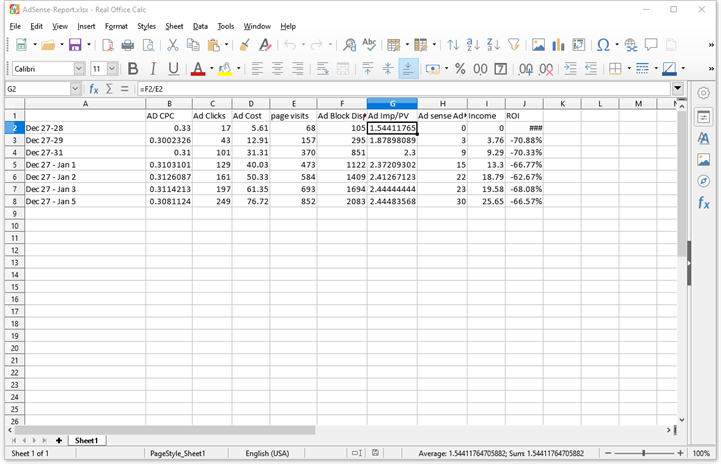Click the Sort Ascending icon

473,45
